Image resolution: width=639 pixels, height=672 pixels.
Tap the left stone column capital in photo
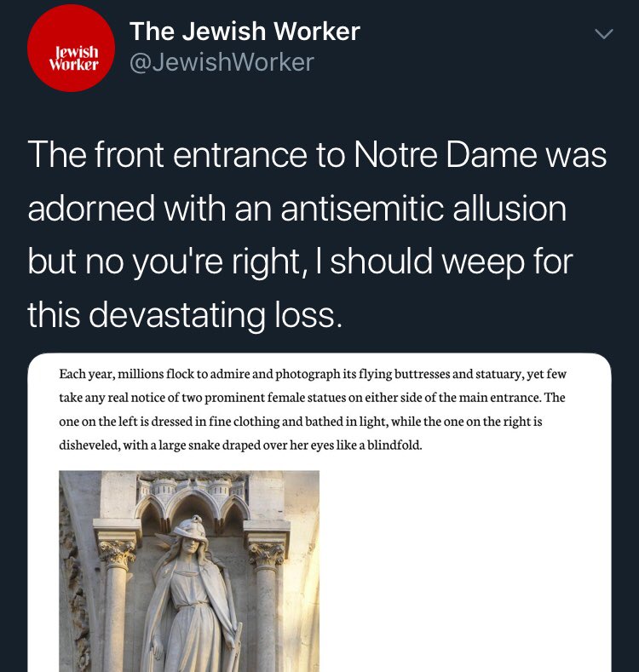(118, 554)
